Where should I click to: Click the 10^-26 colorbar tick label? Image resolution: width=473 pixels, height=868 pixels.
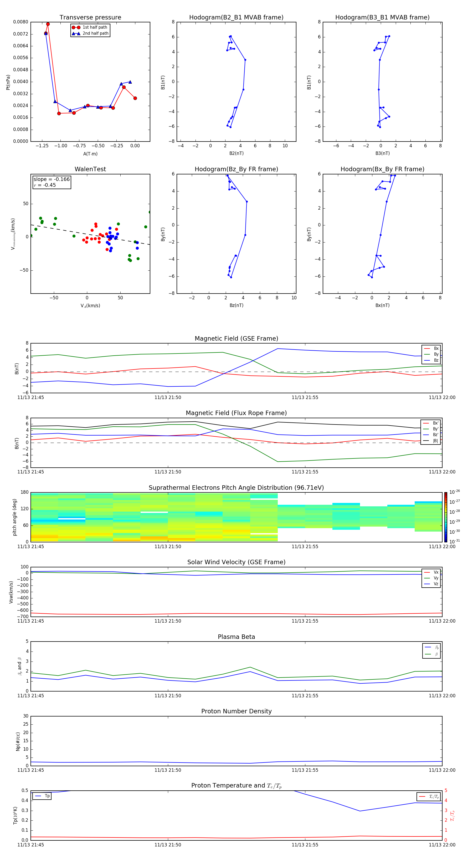(455, 492)
